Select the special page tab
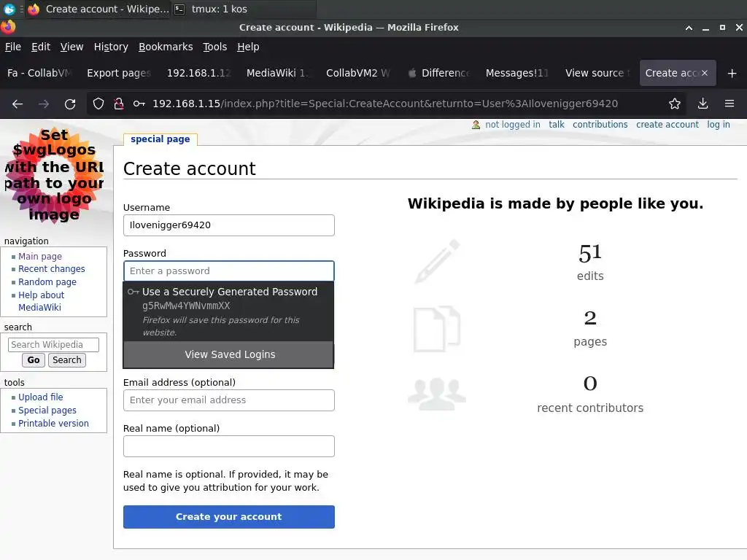Viewport: 747px width, 560px height. coord(160,139)
